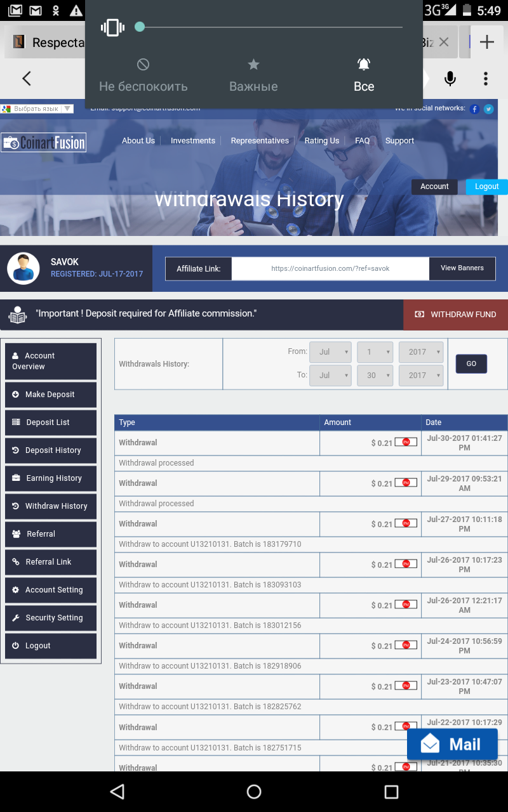
Task: Click the blue Mail floating button
Action: pos(452,744)
